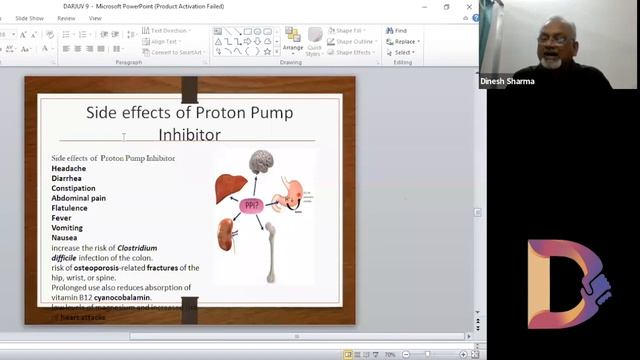Clear all formatting icon
Screen dimensions: 640x360
(50, 35)
